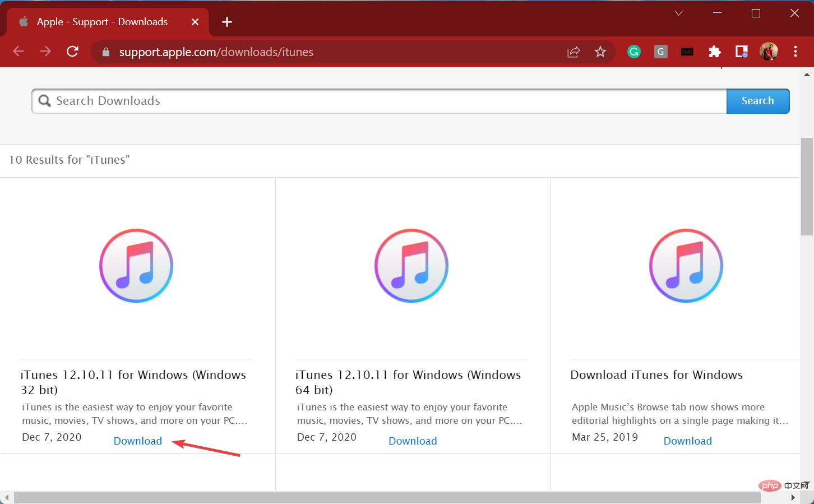Click the reading list side panel icon
The image size is (814, 504).
742,52
